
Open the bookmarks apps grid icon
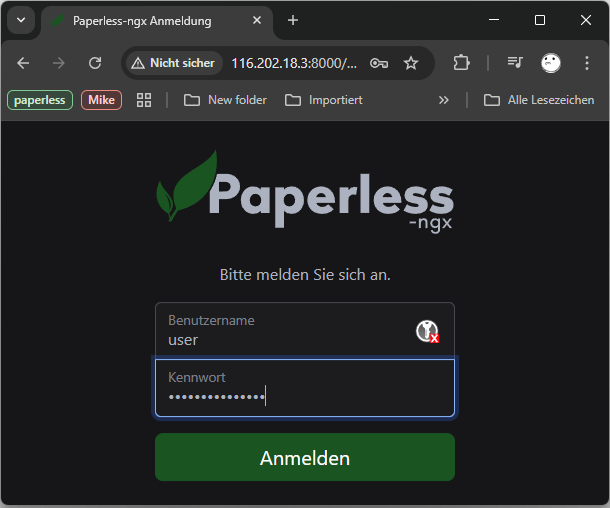click(144, 100)
